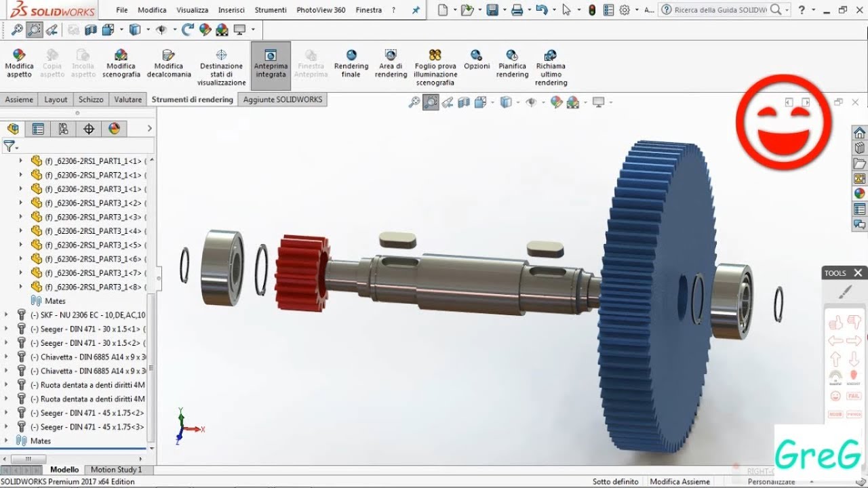Viewport: 868px width, 488px height.
Task: Click the Select cursor icon
Action: [567, 10]
